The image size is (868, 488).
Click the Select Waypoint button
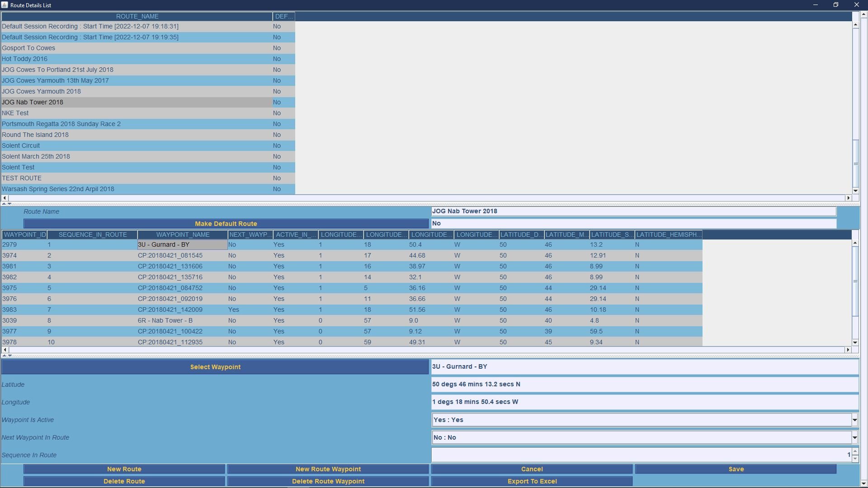coord(215,367)
